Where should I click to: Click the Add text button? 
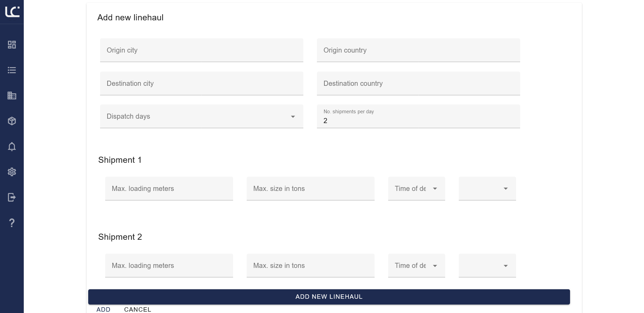[x=103, y=309]
